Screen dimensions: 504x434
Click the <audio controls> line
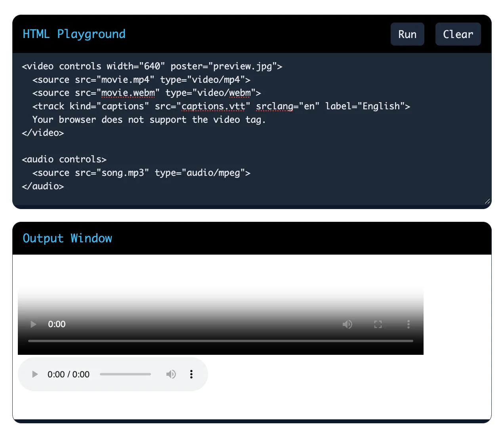(64, 159)
